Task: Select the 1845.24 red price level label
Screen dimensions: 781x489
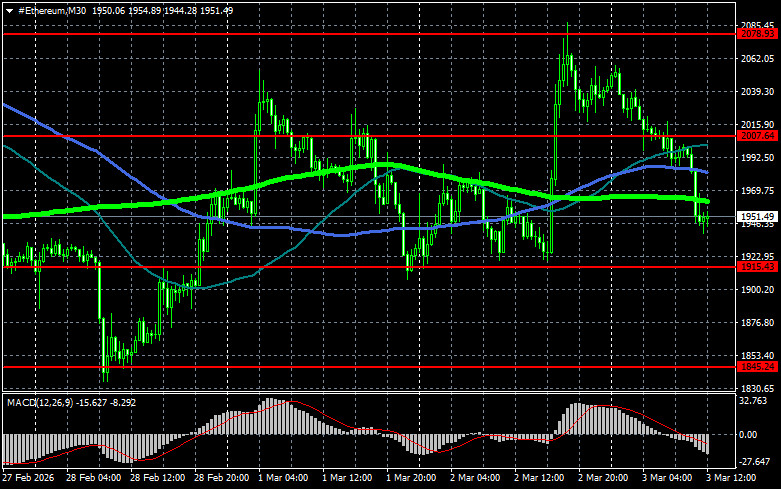Action: tap(758, 367)
